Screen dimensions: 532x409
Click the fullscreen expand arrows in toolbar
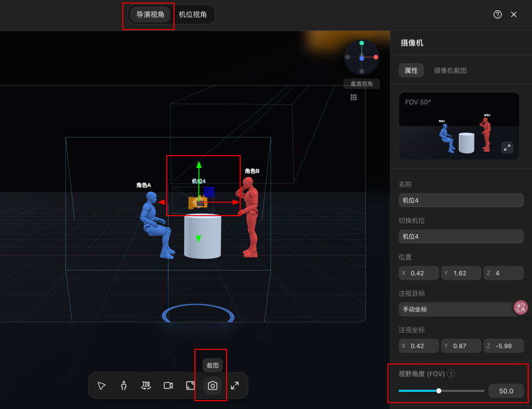235,386
